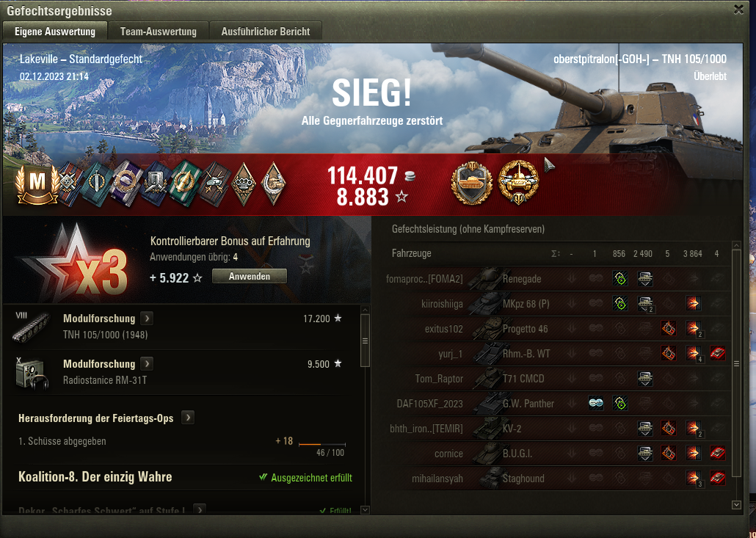Viewport: 756px width, 538px height.
Task: Expand Radiostanice RM-31T Modulforschung arrow
Action: pyautogui.click(x=147, y=363)
